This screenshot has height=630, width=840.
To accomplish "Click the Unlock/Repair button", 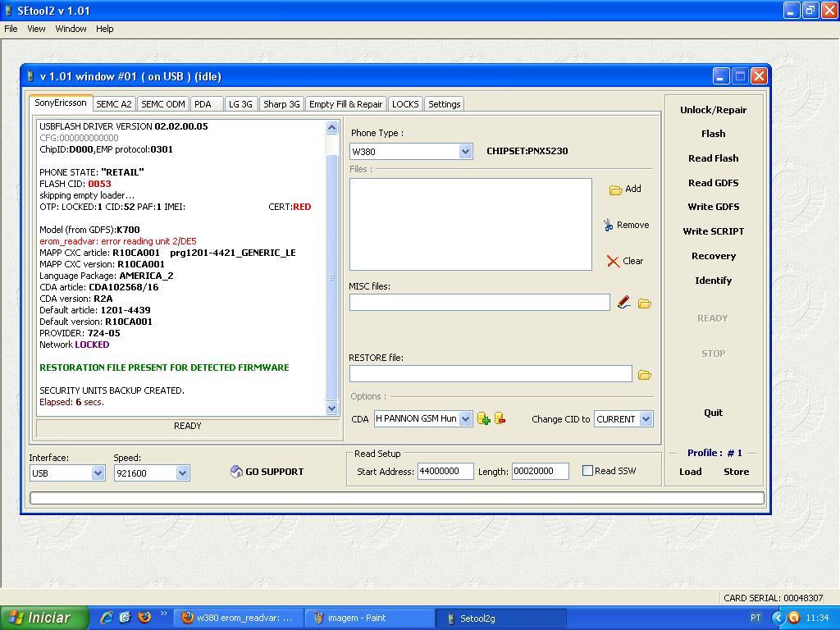I will pyautogui.click(x=713, y=110).
